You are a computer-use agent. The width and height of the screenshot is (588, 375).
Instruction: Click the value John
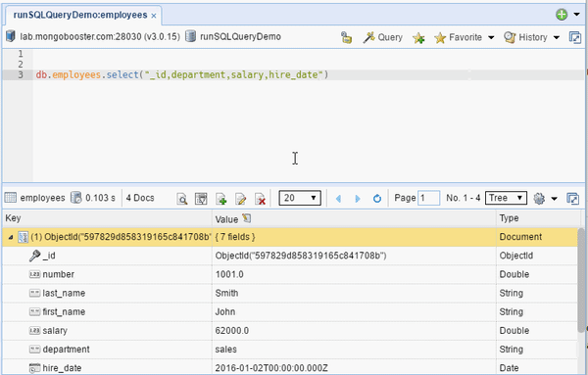pyautogui.click(x=225, y=311)
